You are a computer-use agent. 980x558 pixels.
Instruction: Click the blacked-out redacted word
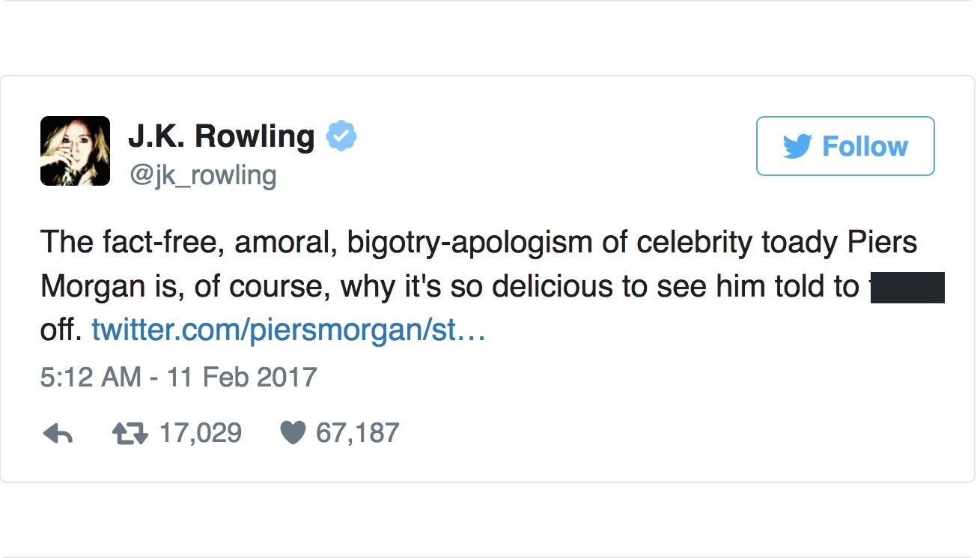click(907, 288)
